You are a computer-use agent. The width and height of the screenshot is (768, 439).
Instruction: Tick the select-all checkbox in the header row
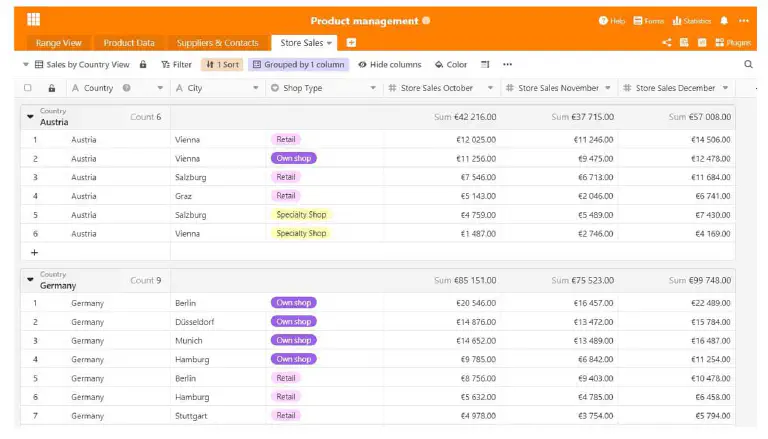coord(28,88)
